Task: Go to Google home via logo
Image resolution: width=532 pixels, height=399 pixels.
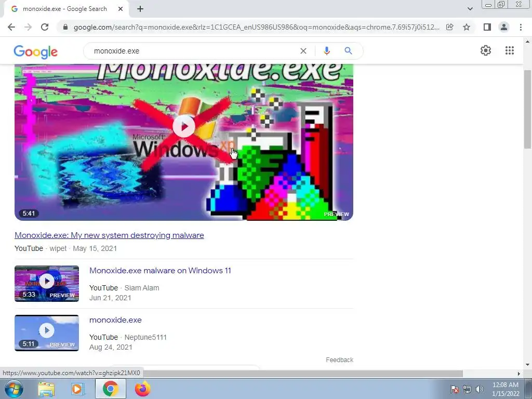Action: point(36,51)
